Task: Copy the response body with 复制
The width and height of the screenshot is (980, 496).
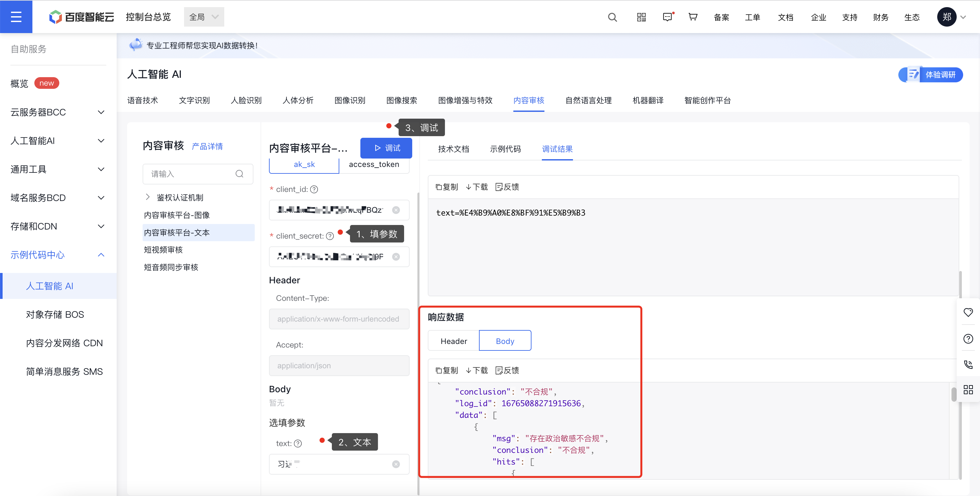Action: (447, 371)
